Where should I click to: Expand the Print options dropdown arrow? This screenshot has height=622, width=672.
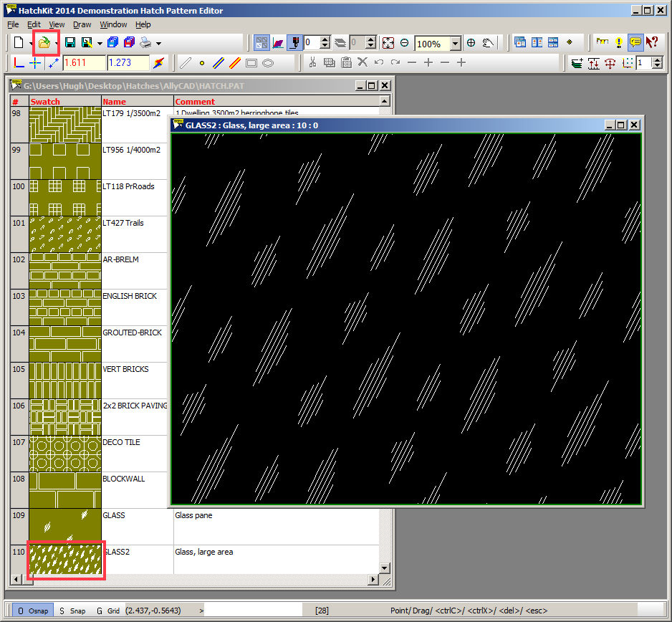click(x=158, y=44)
